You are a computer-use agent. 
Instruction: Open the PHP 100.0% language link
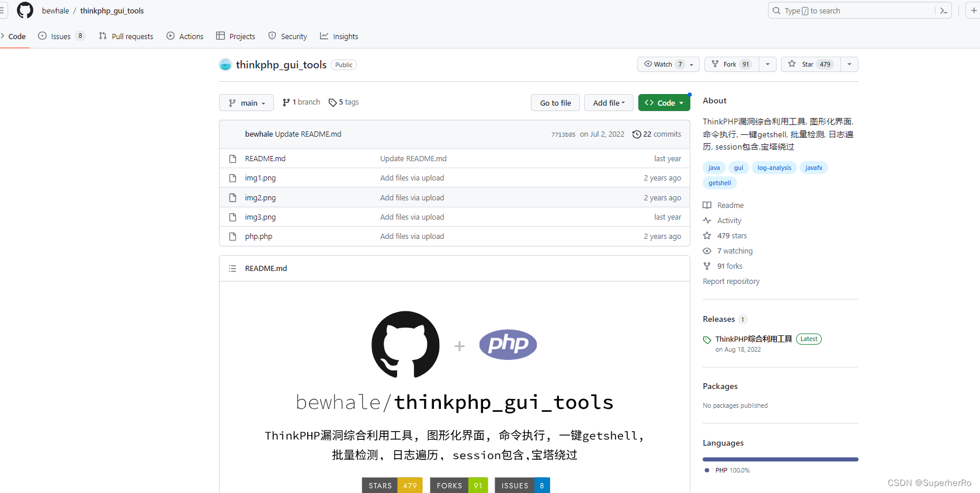[732, 470]
